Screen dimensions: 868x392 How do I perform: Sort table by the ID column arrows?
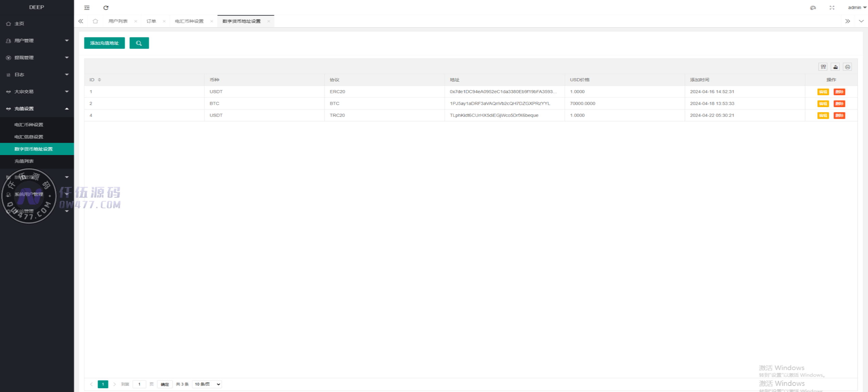100,80
